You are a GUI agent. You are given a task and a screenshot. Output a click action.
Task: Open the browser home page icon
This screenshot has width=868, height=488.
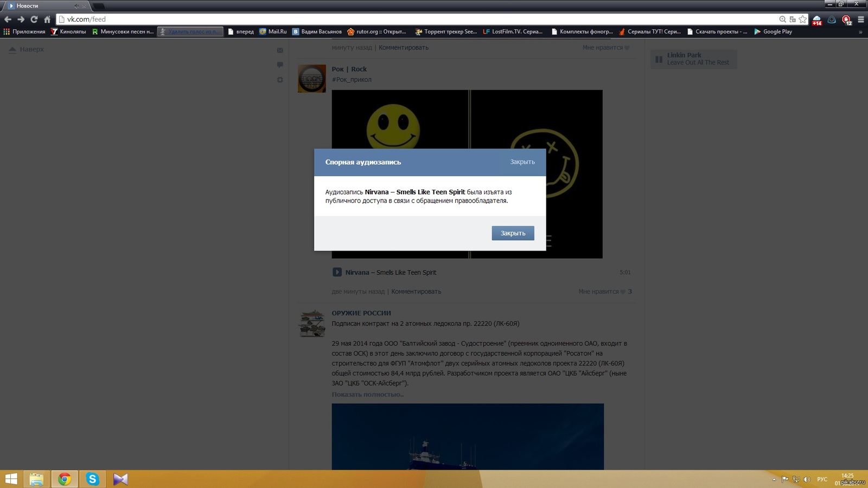(x=47, y=20)
